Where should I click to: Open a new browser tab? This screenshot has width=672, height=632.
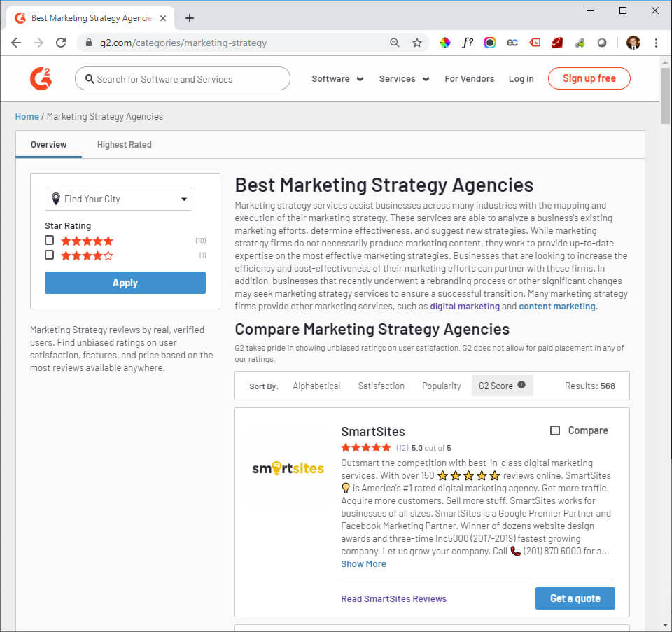click(190, 18)
